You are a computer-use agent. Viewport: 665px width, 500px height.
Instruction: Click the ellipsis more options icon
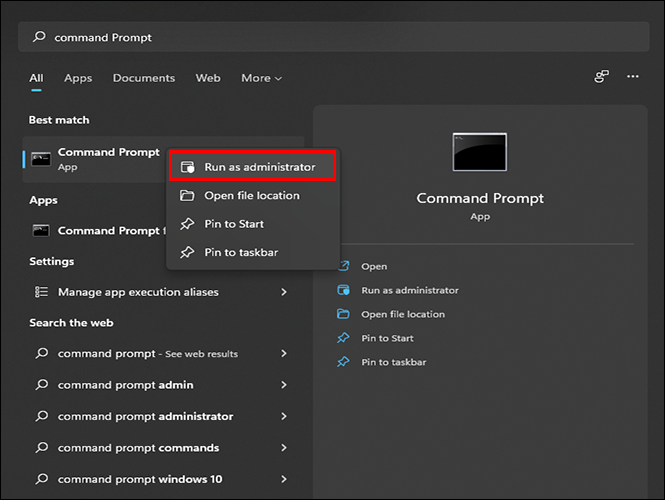click(x=632, y=77)
